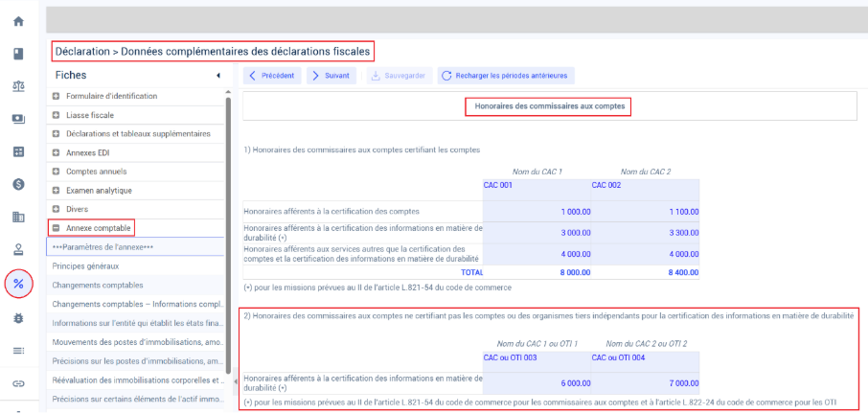This screenshot has width=868, height=414.
Task: Open the building icon in the sidebar
Action: tap(18, 217)
